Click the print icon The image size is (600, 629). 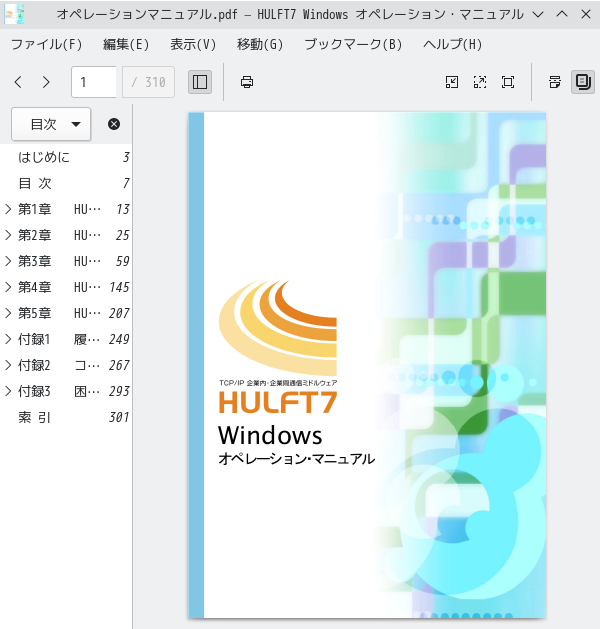click(247, 82)
